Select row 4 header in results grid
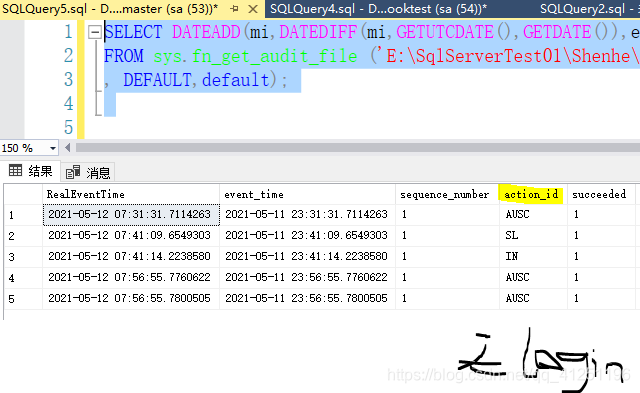Image resolution: width=640 pixels, height=393 pixels. 23,278
